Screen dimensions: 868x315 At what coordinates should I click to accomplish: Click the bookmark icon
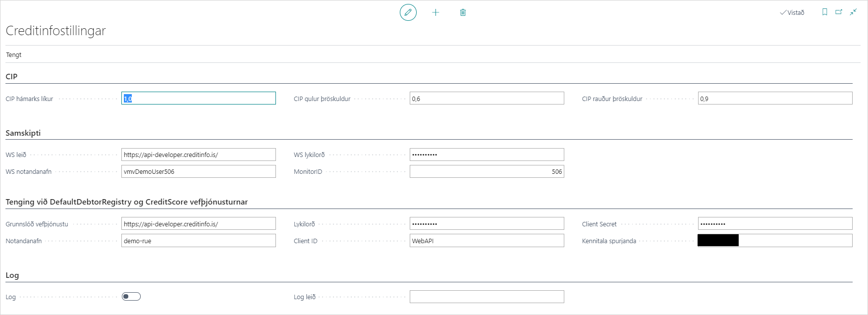[x=824, y=12]
